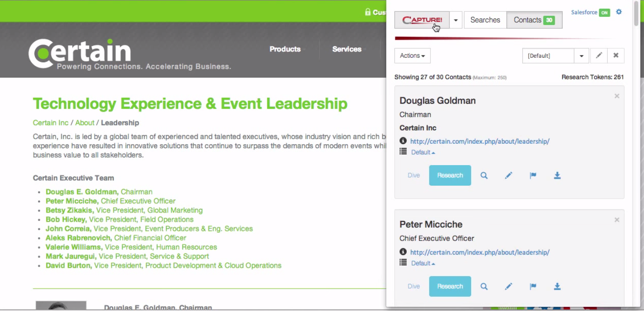
Task: Click Dive on Douglas Goldman card
Action: click(414, 176)
